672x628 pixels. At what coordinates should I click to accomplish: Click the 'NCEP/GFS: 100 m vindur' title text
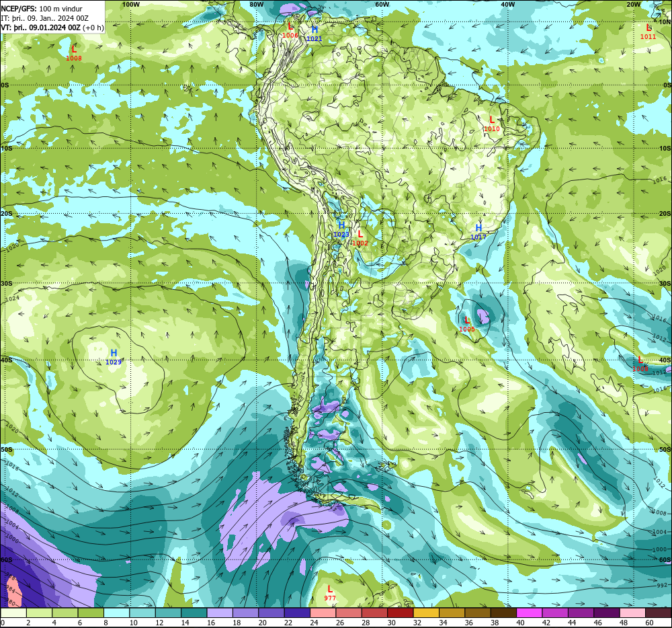42,9
